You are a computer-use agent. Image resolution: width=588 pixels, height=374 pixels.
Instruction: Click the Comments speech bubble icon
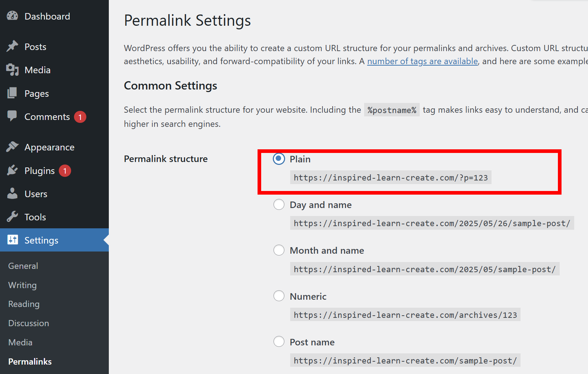12,116
